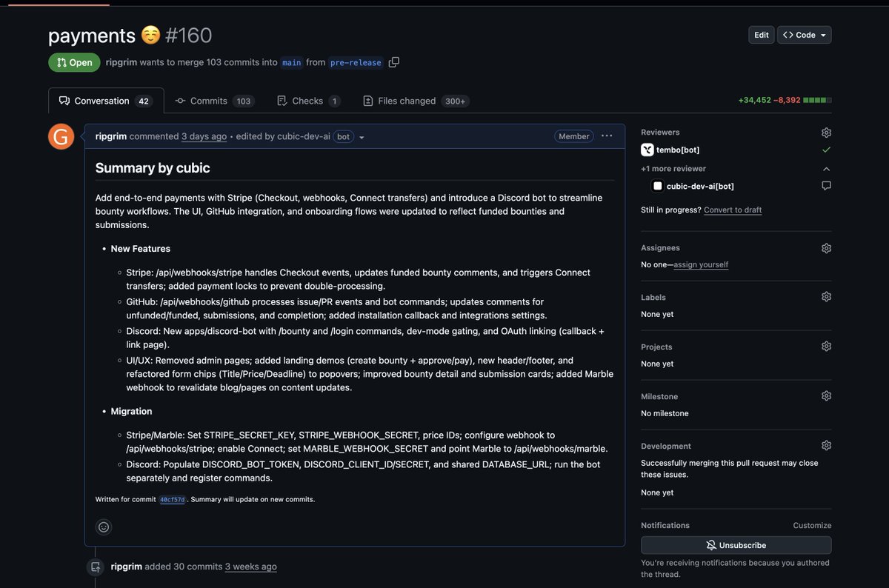Switch to the Files changed tab
889x588 pixels.
coord(416,101)
